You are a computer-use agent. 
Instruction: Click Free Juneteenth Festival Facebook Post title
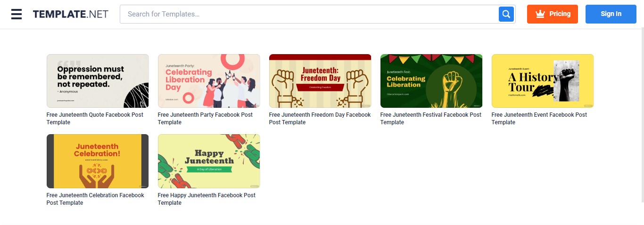(x=431, y=119)
